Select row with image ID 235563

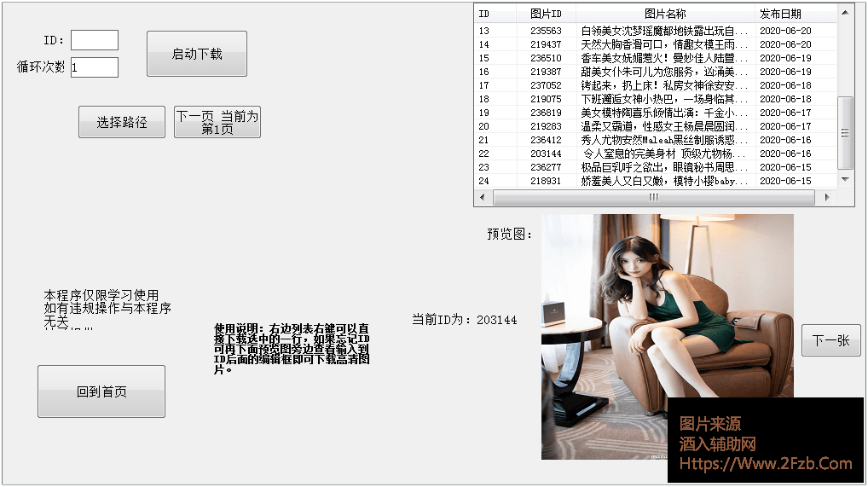[x=656, y=31]
